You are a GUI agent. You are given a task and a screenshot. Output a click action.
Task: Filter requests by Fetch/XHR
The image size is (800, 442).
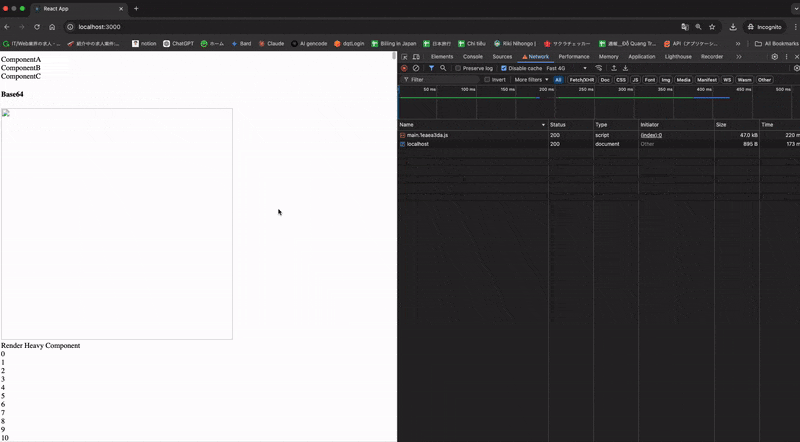582,80
